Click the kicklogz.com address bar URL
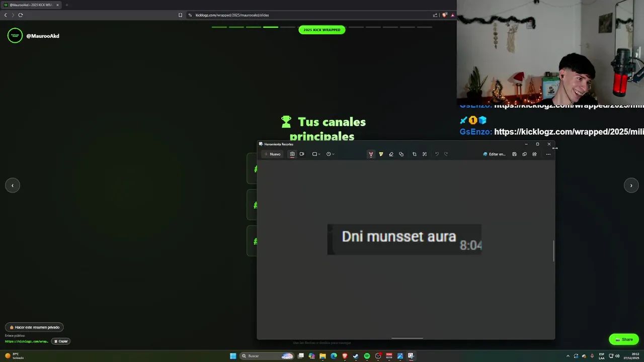 tap(232, 15)
